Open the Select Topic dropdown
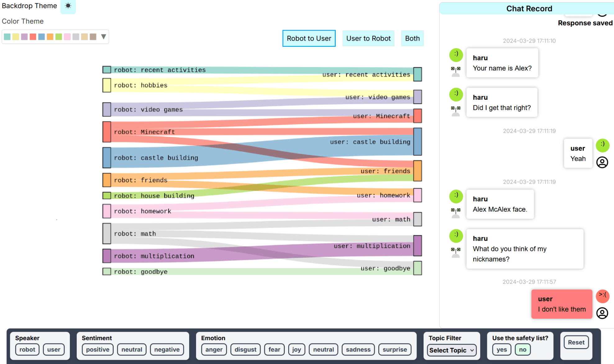 point(452,350)
